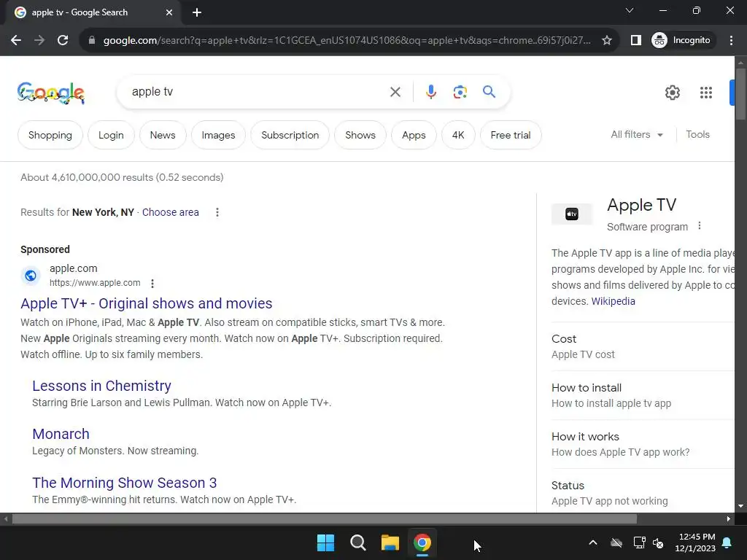Open Chrome side panel icon
Screen dimensions: 747x560
pos(635,41)
